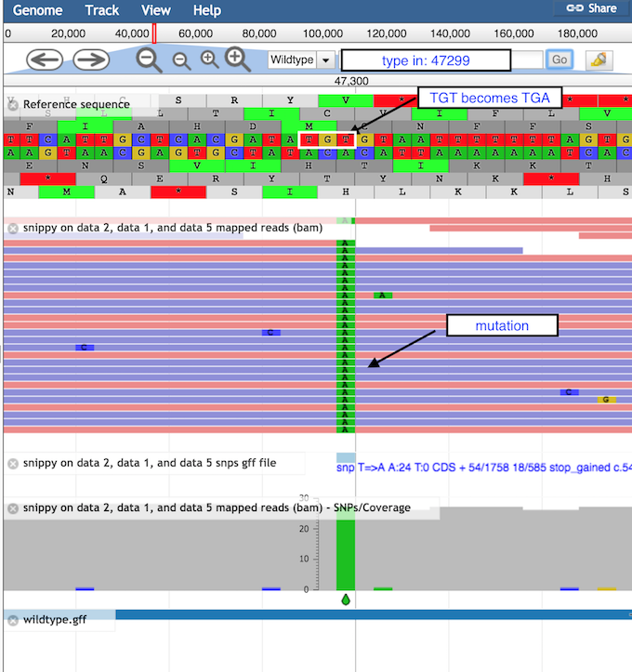
Task: Click the red position marker in overview ruler
Action: click(153, 33)
